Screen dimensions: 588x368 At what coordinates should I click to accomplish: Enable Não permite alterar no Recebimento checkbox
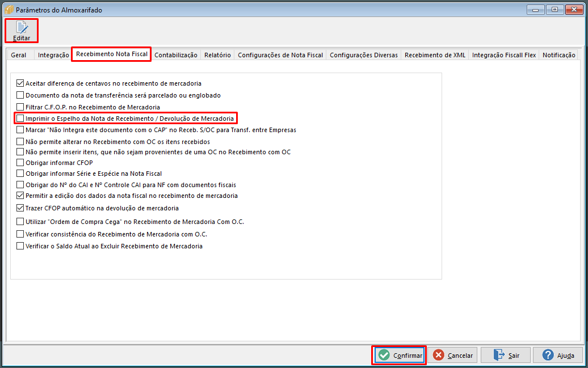[x=20, y=142]
